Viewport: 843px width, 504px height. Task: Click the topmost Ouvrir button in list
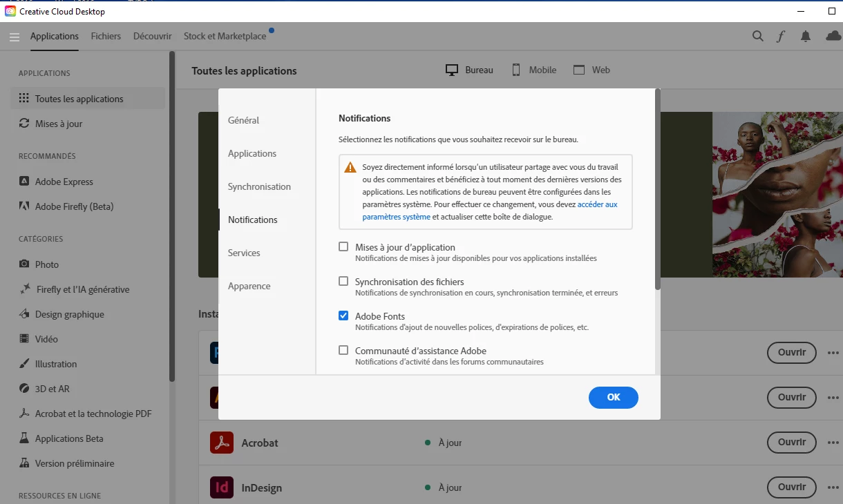(x=792, y=353)
